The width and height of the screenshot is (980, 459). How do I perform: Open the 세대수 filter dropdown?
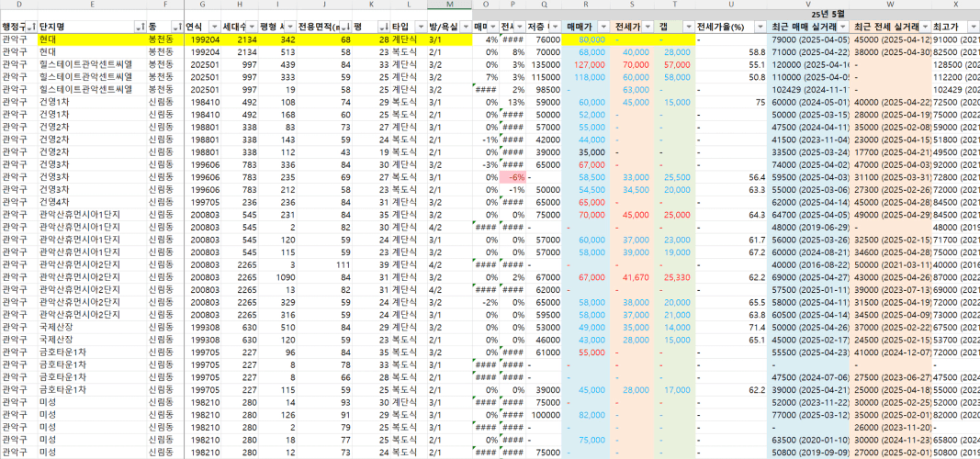[x=252, y=28]
